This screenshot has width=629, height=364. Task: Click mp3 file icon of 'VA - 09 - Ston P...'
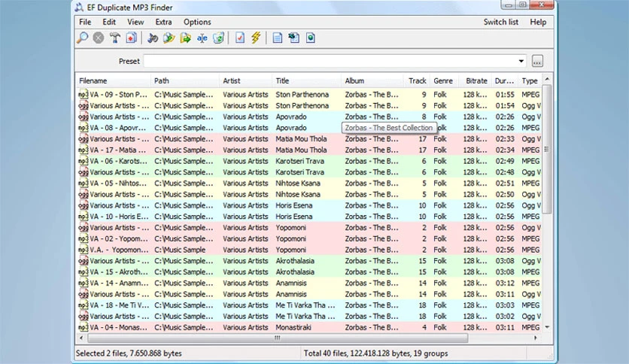tap(83, 95)
